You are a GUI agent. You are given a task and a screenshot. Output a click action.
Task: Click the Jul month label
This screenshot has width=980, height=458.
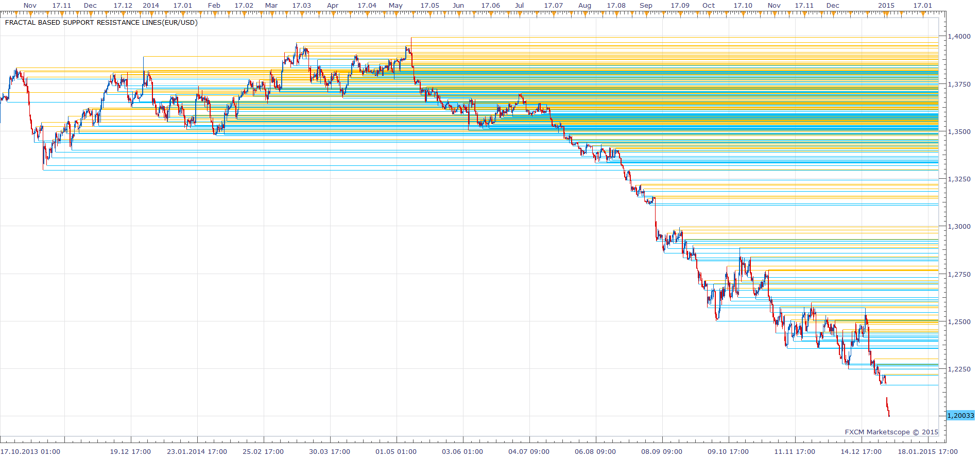click(520, 5)
